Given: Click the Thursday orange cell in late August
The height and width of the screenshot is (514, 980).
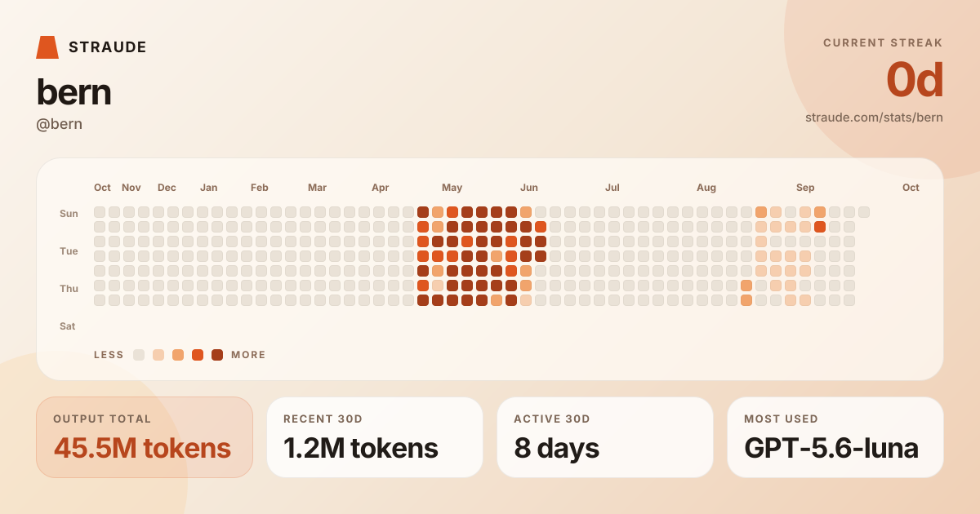Looking at the screenshot, I should click(746, 286).
